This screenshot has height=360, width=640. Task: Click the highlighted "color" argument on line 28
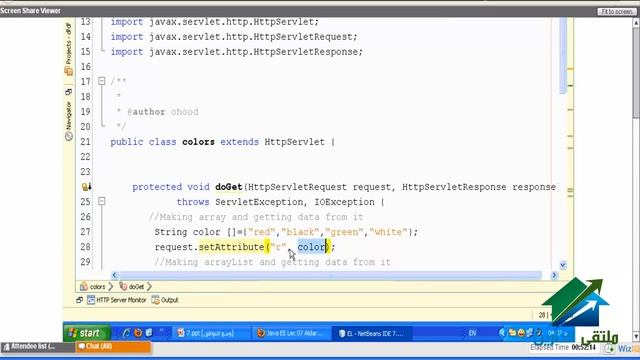312,247
